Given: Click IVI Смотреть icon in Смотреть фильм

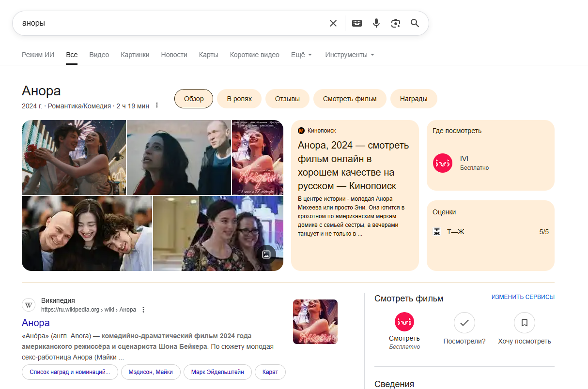Looking at the screenshot, I should click(404, 322).
